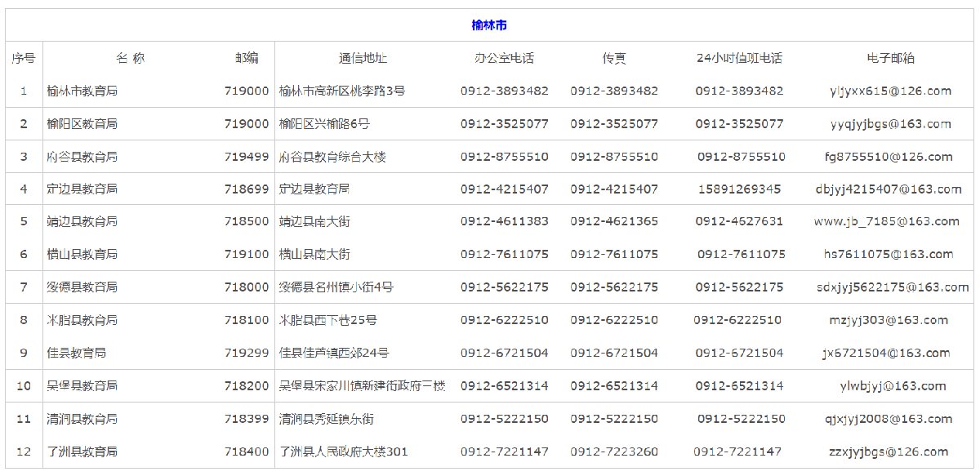Select the duty phone 0912-4627631
The height and width of the screenshot is (476, 980).
point(740,221)
